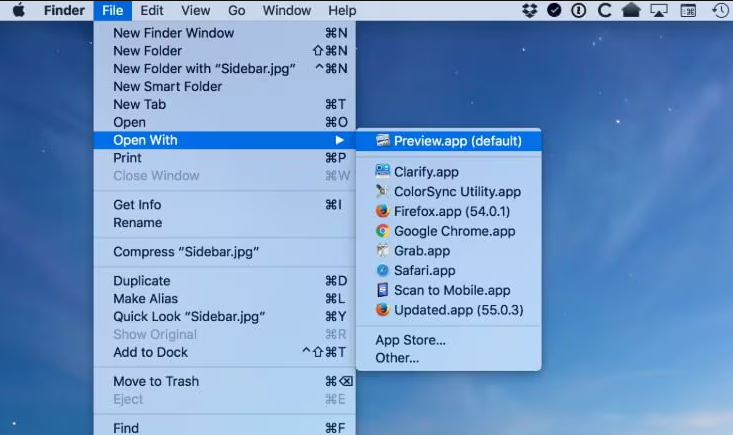733x435 pixels.
Task: Open with Preview.app (default)
Action: click(449, 141)
